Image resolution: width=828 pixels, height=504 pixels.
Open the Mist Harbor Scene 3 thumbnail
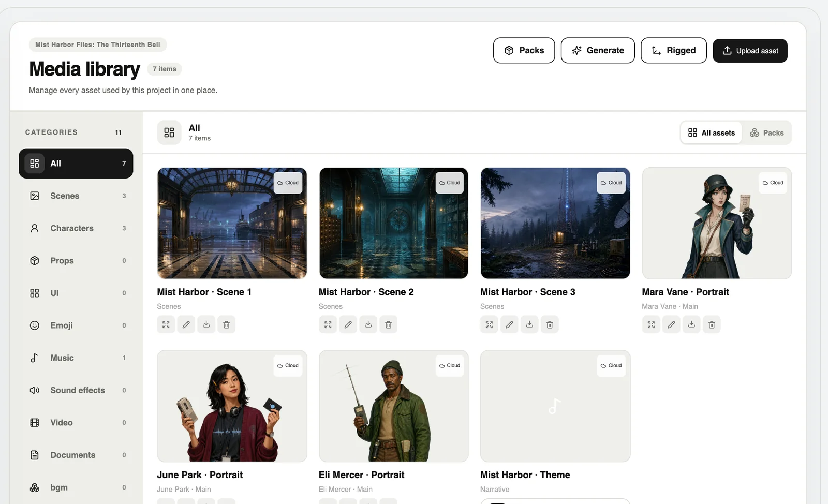pyautogui.click(x=555, y=223)
